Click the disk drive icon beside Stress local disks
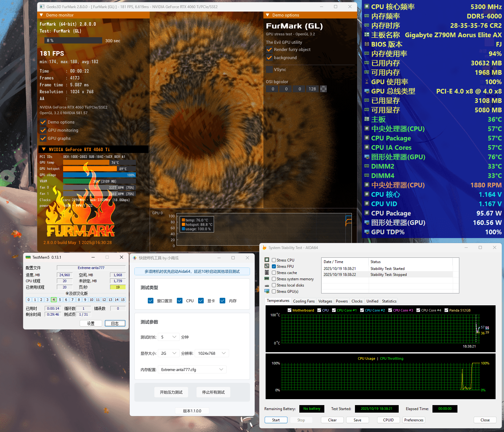This screenshot has height=432, width=504. (267, 285)
